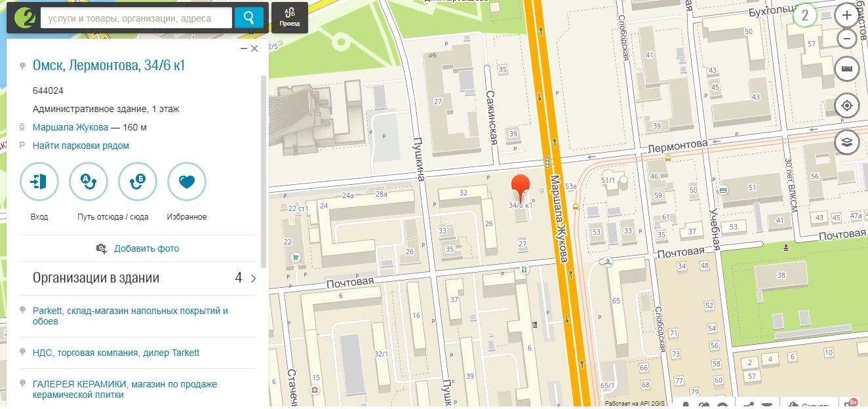The image size is (868, 409).
Task: Click the 2GIS logo icon
Action: click(23, 18)
